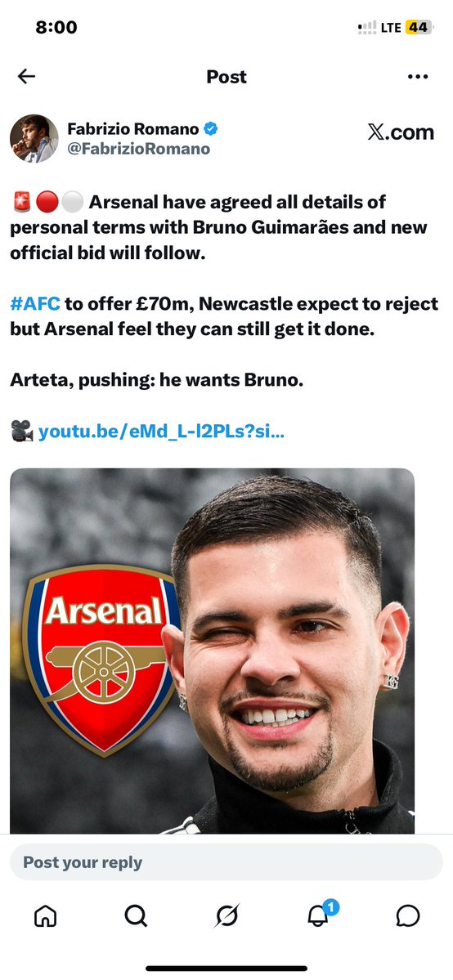Tap the Post your reply field
Screen dimensions: 453x980
226,862
